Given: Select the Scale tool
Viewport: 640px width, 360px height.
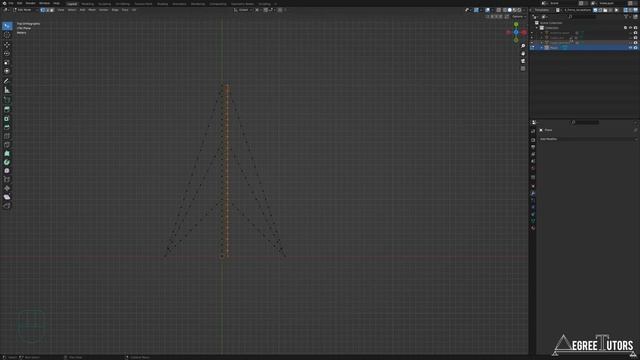Looking at the screenshot, I should (x=7, y=62).
